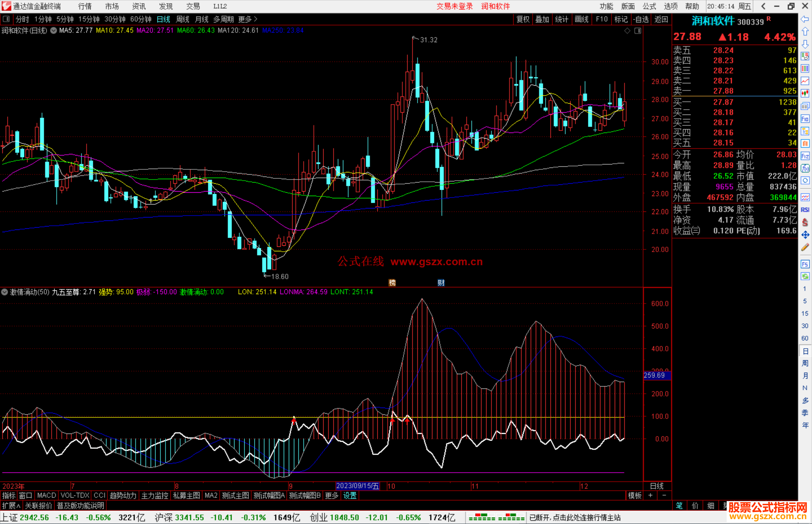Click the plus zoom button beside 模板
The height and width of the screenshot is (524, 812).
[650, 495]
